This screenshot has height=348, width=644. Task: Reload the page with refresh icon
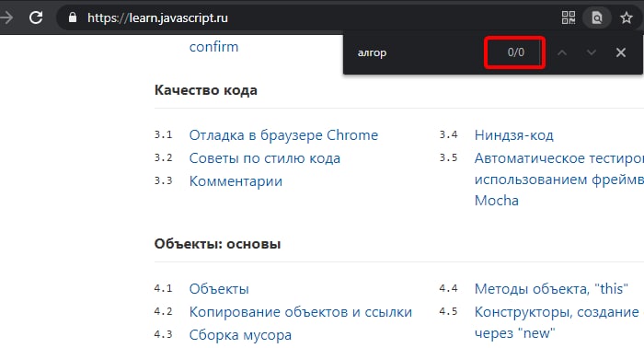[x=36, y=17]
